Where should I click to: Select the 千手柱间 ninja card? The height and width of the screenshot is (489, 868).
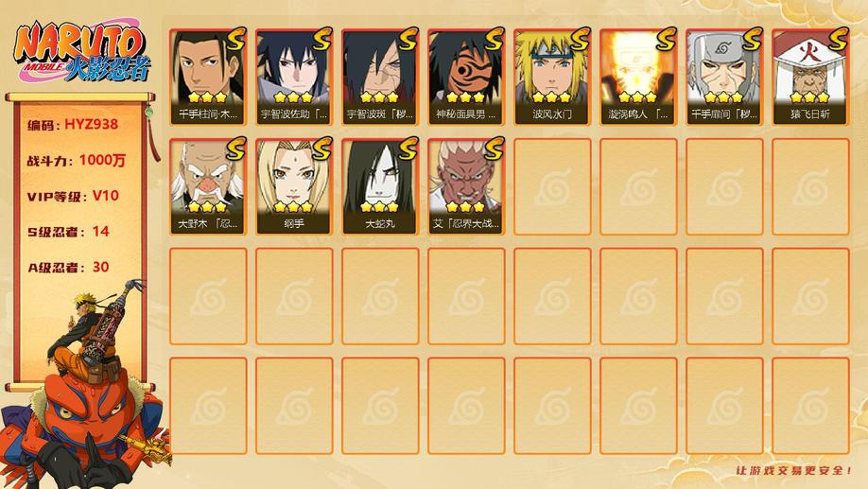pyautogui.click(x=208, y=77)
